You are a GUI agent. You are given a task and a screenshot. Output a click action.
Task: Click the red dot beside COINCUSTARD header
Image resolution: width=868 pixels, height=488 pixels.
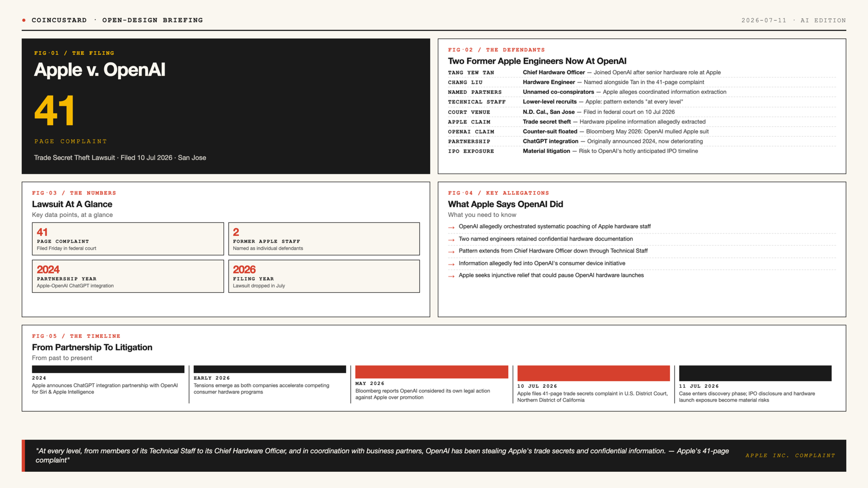[x=24, y=20]
